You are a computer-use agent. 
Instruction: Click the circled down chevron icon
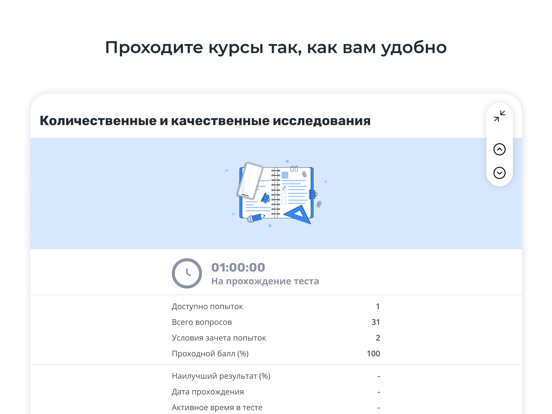pos(499,173)
